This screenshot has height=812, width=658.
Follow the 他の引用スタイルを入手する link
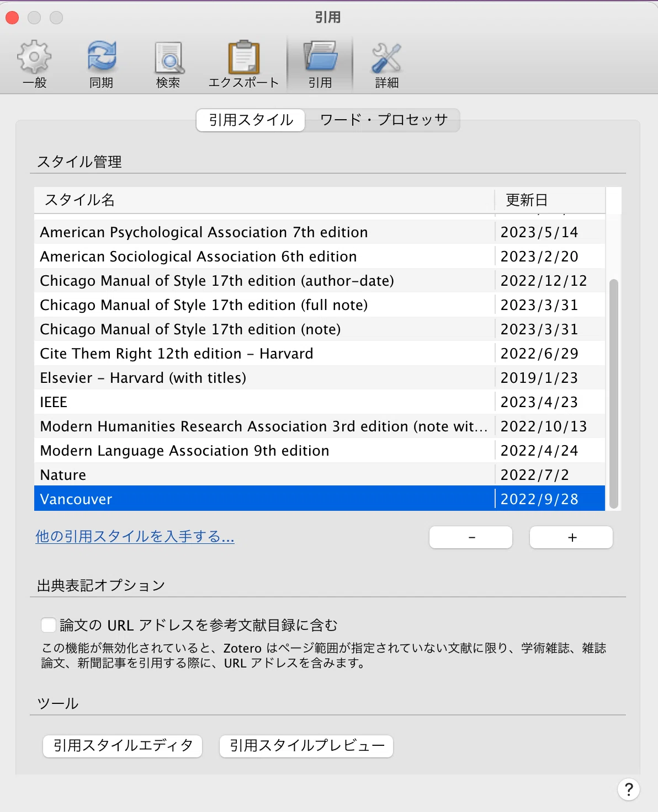(135, 536)
